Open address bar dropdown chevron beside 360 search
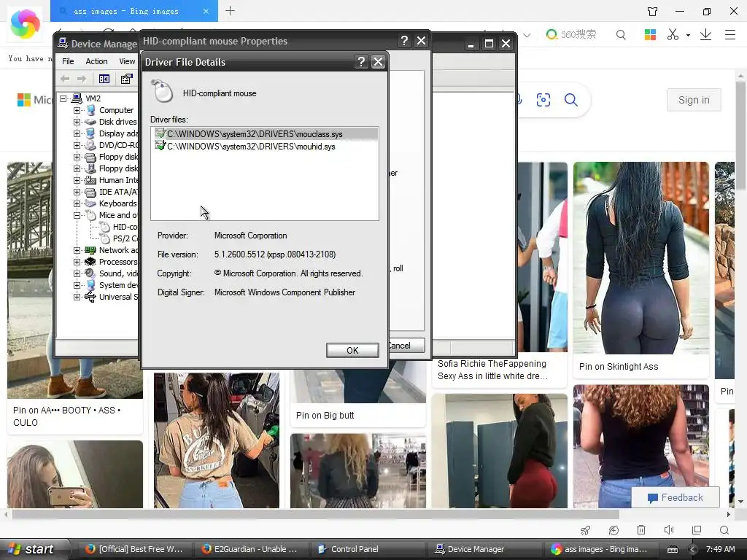 527,35
